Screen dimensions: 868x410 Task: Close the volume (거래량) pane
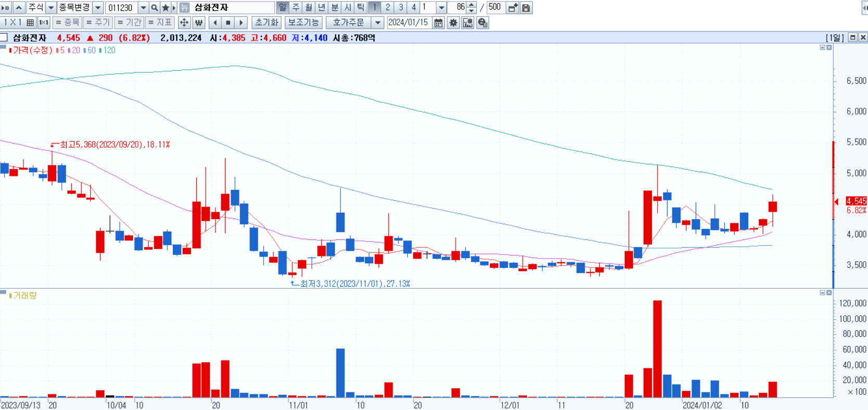pos(829,293)
